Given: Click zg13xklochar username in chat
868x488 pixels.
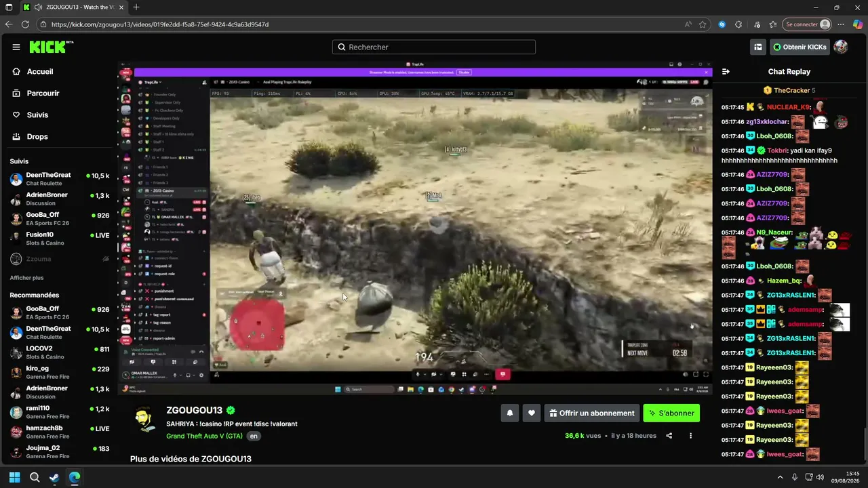Looking at the screenshot, I should (767, 122).
